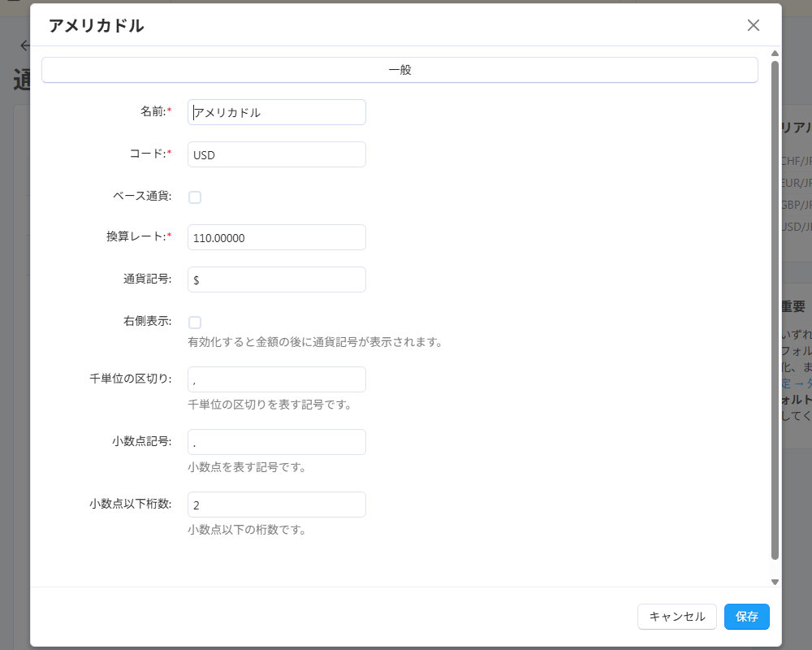Click into the 千単位の区切り input
The image size is (812, 650).
tap(276, 379)
